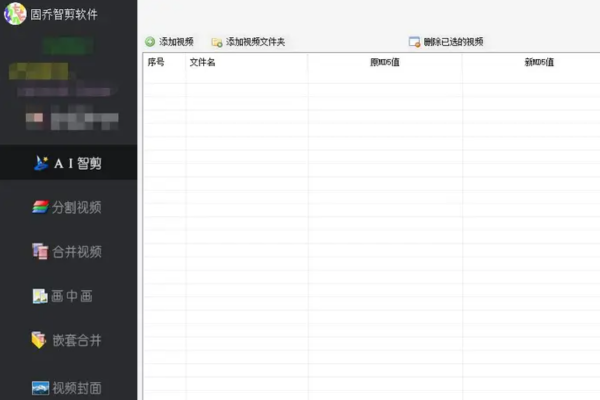Click the 固乔智剪软件 app logo icon

click(x=15, y=14)
